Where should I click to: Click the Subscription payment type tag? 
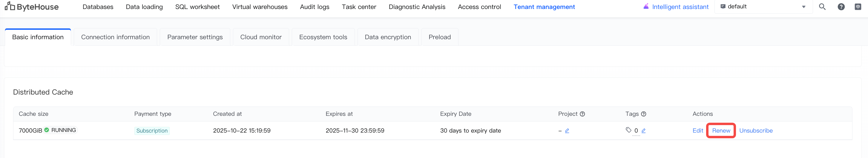pos(152,131)
